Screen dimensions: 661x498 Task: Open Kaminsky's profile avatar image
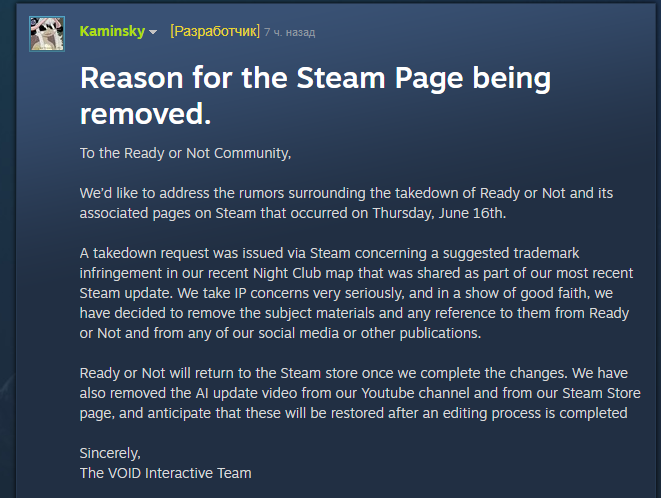(47, 34)
